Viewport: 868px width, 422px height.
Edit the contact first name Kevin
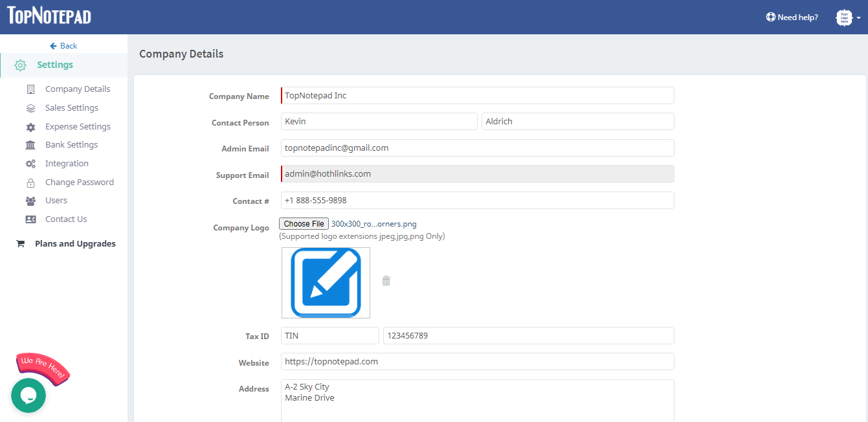[x=379, y=122]
